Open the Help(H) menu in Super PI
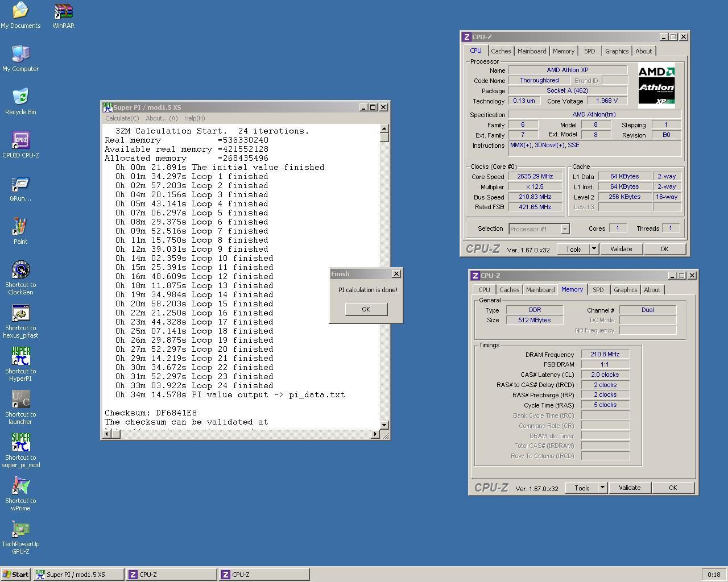 click(194, 118)
